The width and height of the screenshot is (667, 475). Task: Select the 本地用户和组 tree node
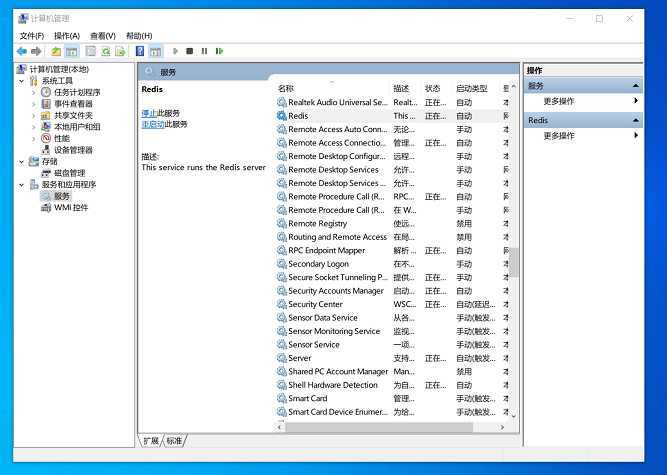coord(77,127)
